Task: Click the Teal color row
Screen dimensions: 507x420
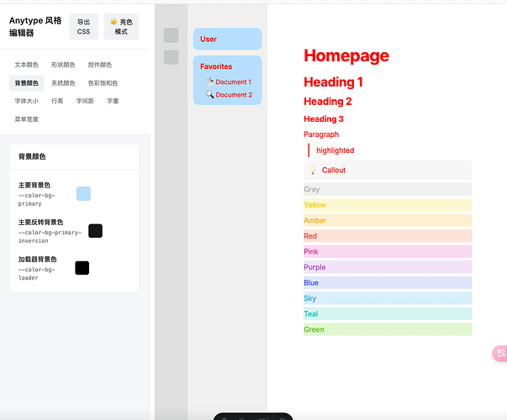Action: [x=388, y=313]
